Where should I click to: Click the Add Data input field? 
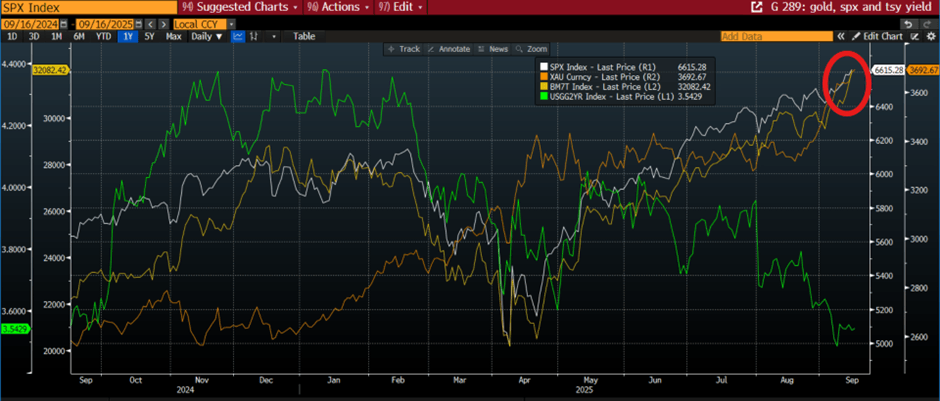tap(775, 36)
